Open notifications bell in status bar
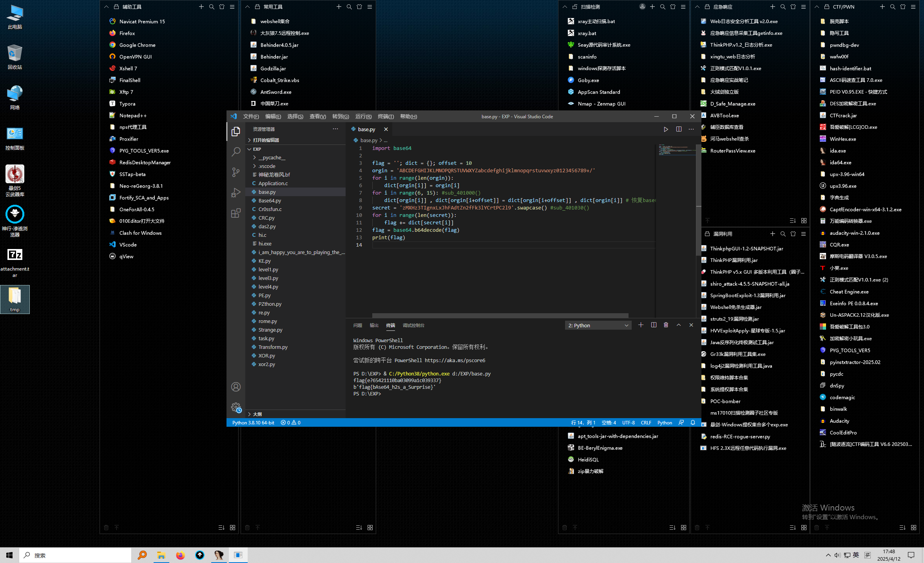Screen dimensions: 924x563 pos(693,422)
